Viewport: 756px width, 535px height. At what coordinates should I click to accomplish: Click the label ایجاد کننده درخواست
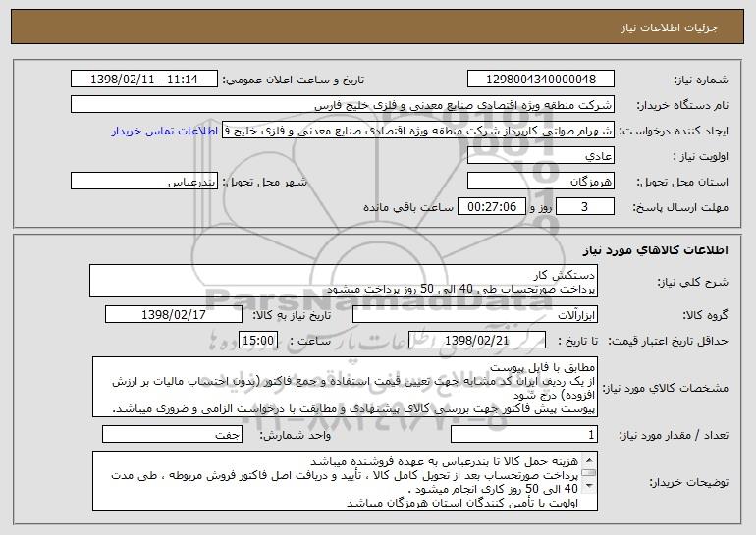[674, 132]
